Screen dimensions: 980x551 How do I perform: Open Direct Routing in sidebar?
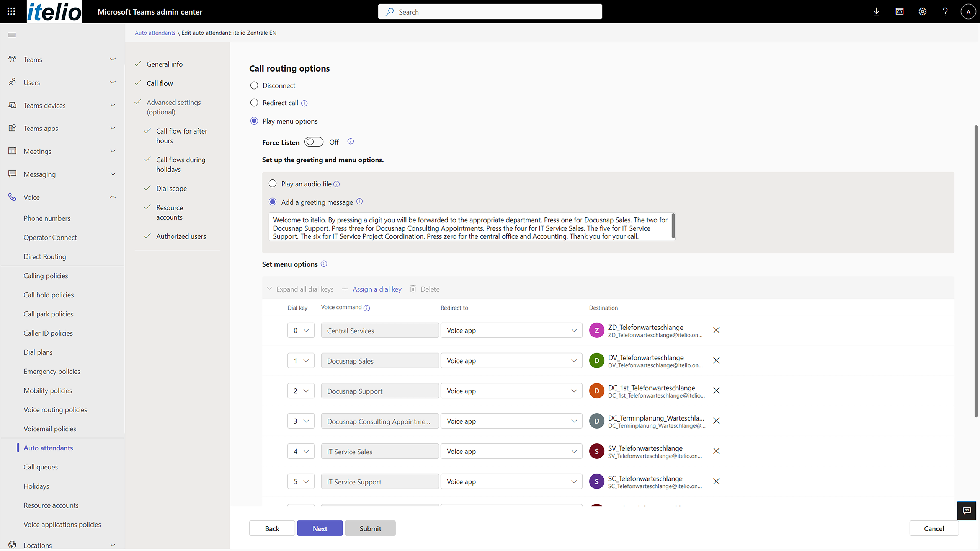pos(45,256)
